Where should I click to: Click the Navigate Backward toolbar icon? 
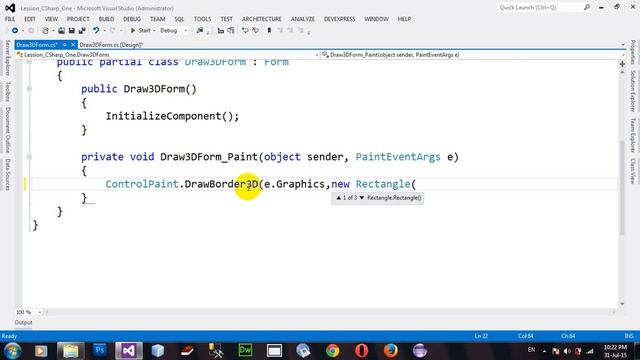[x=15, y=31]
